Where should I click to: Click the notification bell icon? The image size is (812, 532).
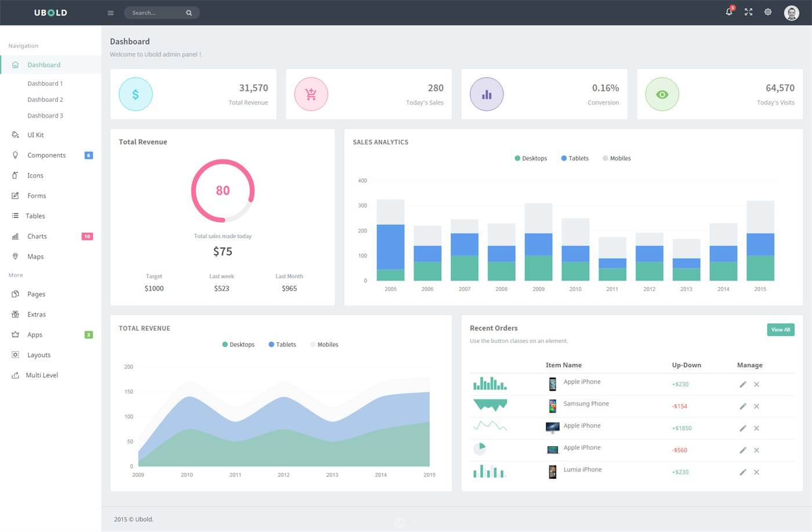(x=729, y=12)
